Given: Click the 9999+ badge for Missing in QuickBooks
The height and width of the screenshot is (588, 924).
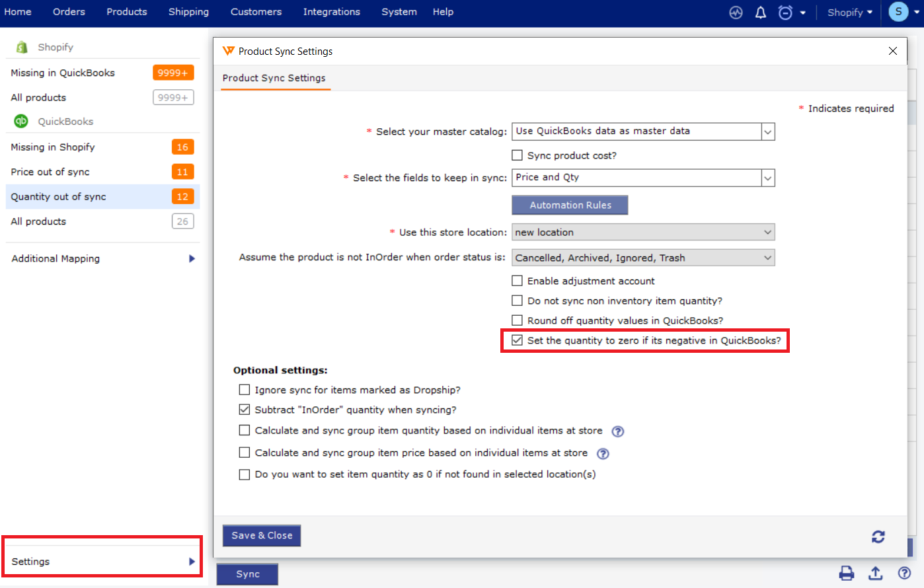Looking at the screenshot, I should (x=173, y=73).
